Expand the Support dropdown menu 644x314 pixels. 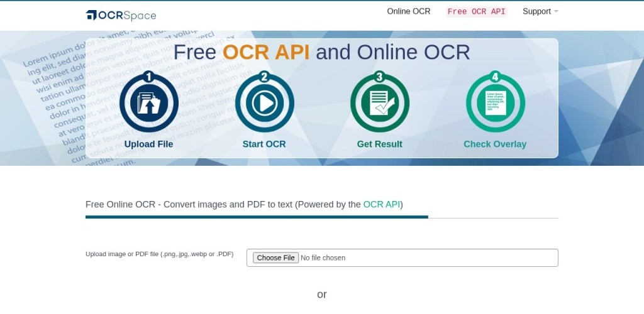pos(540,11)
